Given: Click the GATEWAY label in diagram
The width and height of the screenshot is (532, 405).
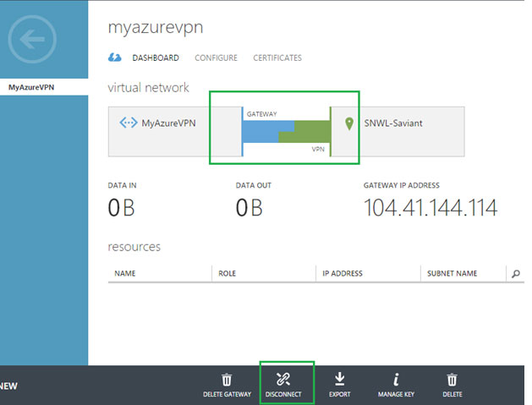Looking at the screenshot, I should [x=261, y=114].
